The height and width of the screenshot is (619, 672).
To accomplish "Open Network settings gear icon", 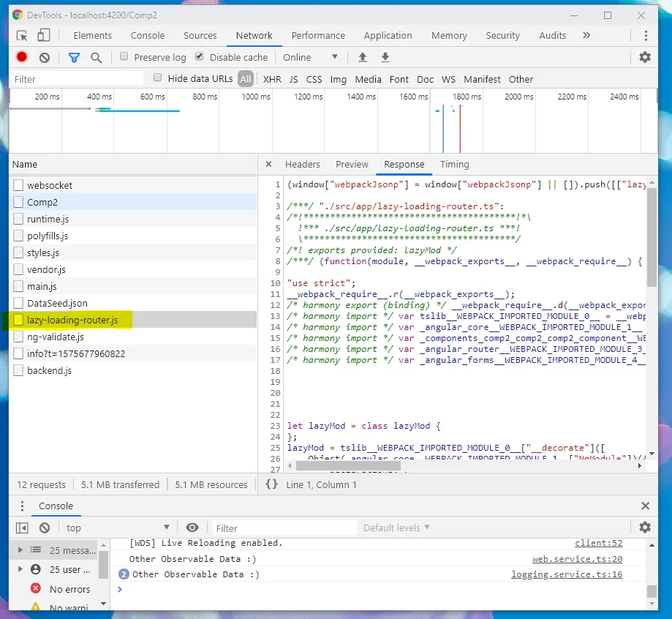I will tap(645, 57).
